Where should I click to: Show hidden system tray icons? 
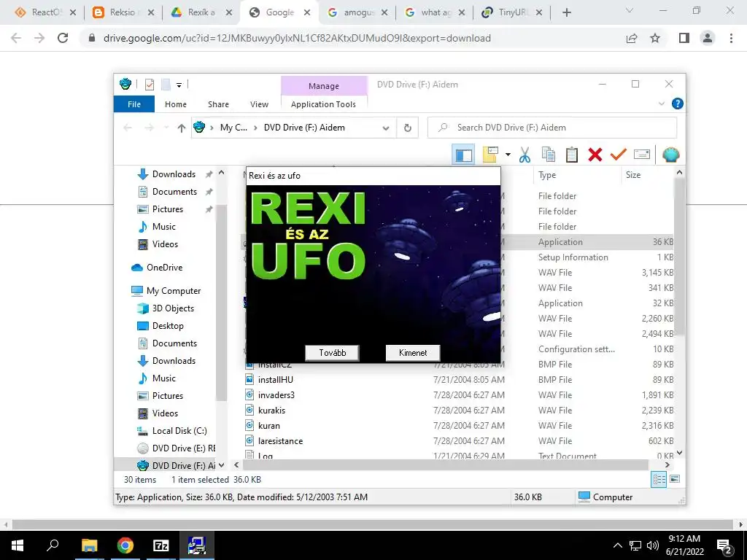(x=617, y=545)
